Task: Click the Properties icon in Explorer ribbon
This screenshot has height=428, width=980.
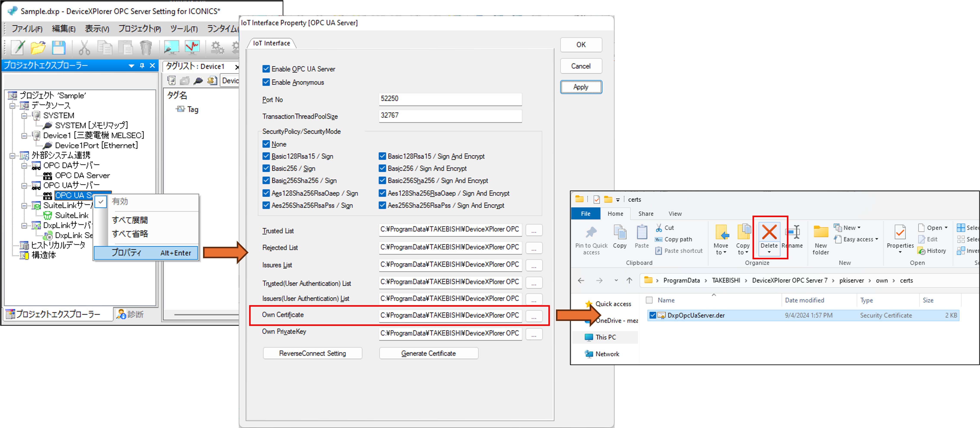Action: click(x=900, y=232)
